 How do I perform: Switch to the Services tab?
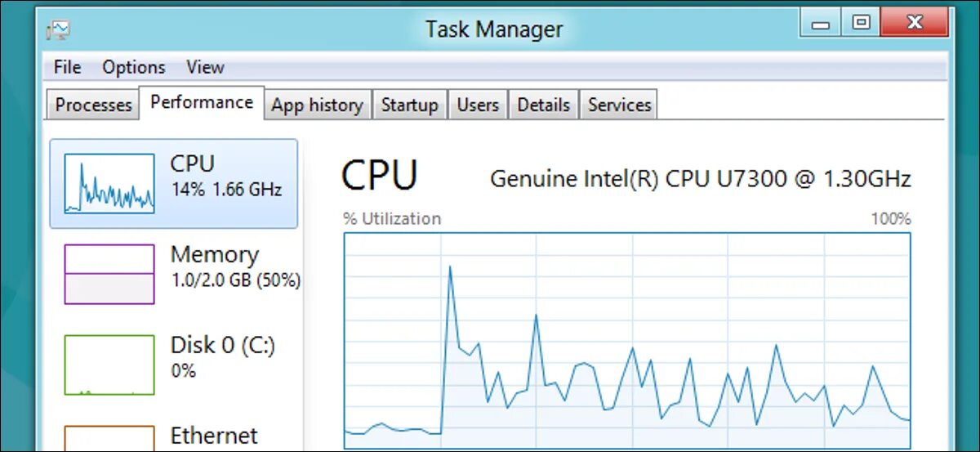[x=620, y=105]
